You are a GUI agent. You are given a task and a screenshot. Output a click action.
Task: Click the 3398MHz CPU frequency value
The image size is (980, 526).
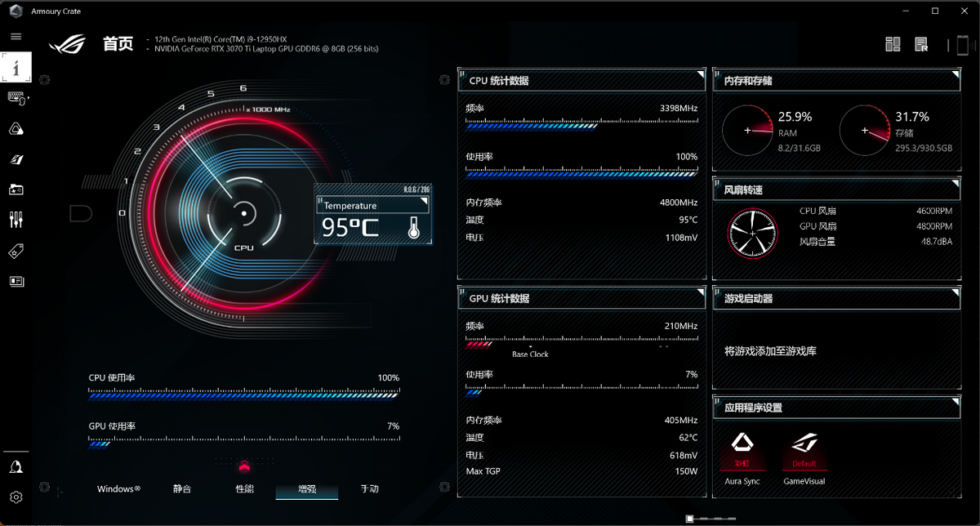[x=679, y=108]
